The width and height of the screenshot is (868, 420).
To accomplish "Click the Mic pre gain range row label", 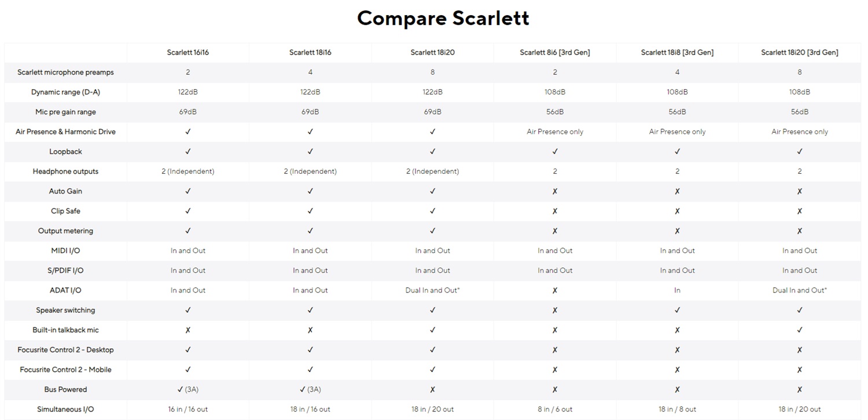I will pyautogui.click(x=65, y=112).
